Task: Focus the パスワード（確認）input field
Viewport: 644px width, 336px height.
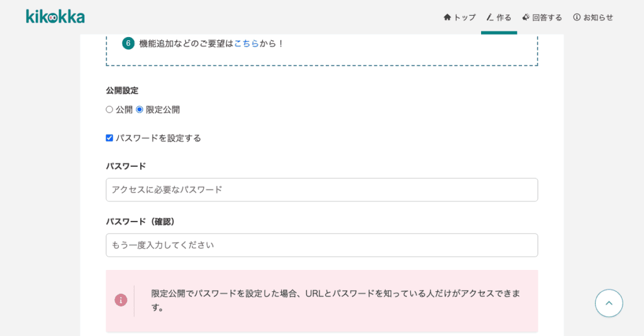Action: (321, 245)
